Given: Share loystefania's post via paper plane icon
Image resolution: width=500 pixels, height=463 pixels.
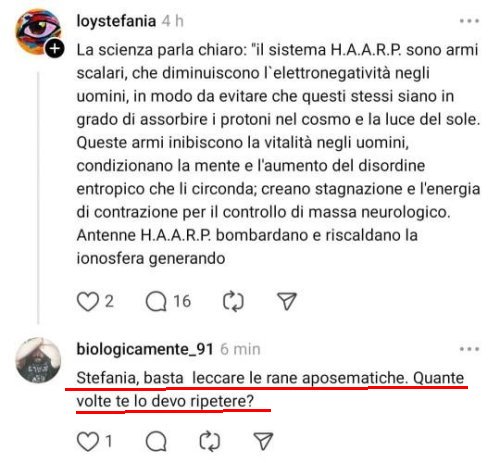Looking at the screenshot, I should point(287,301).
